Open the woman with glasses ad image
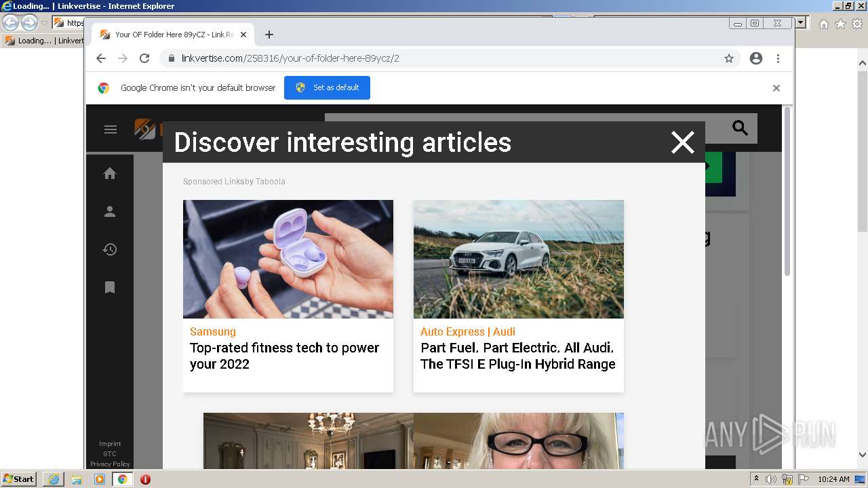This screenshot has width=868, height=488. (x=519, y=441)
